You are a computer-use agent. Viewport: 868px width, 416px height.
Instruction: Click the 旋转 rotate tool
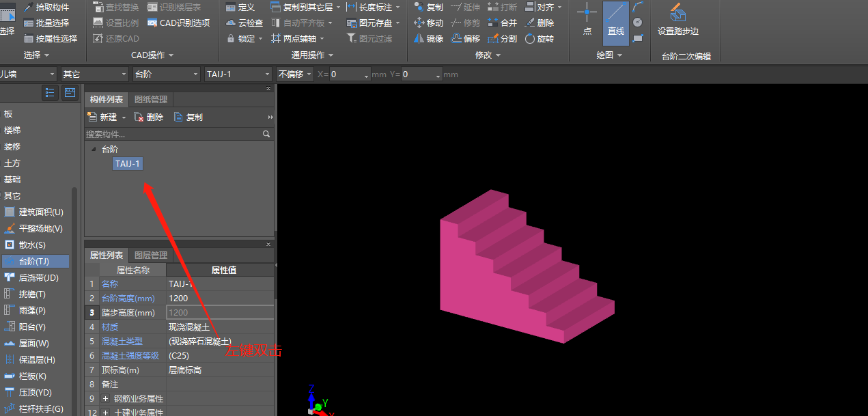[540, 39]
